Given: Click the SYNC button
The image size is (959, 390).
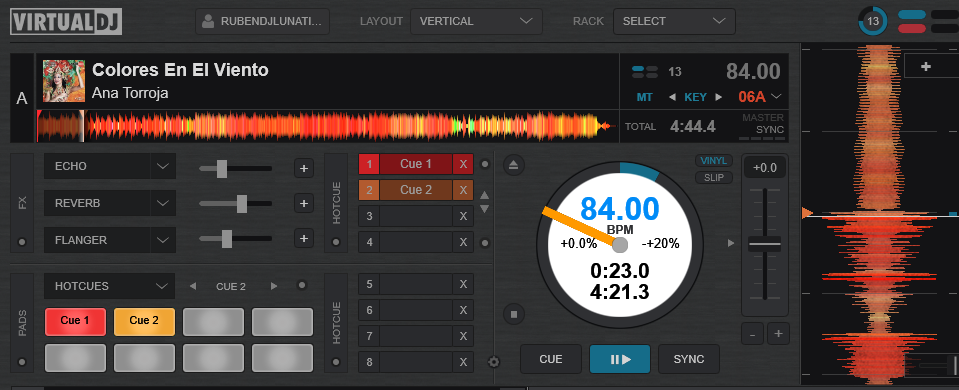Looking at the screenshot, I should [689, 359].
